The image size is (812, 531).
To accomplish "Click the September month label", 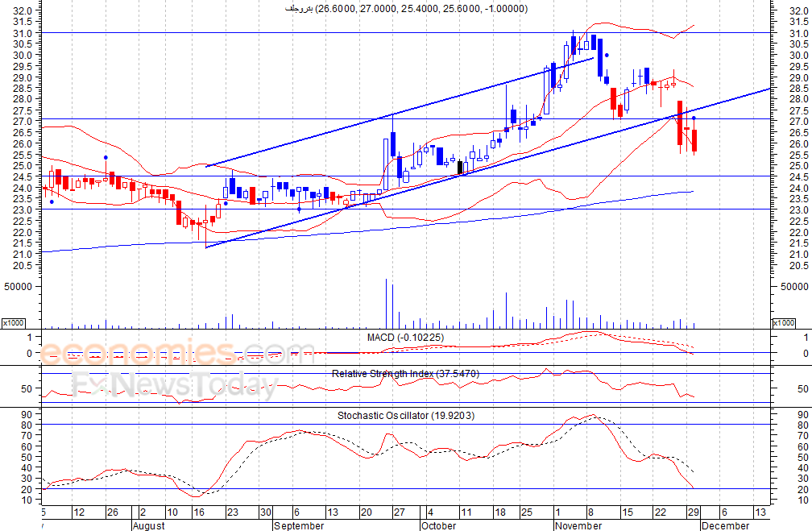I will pyautogui.click(x=299, y=526).
